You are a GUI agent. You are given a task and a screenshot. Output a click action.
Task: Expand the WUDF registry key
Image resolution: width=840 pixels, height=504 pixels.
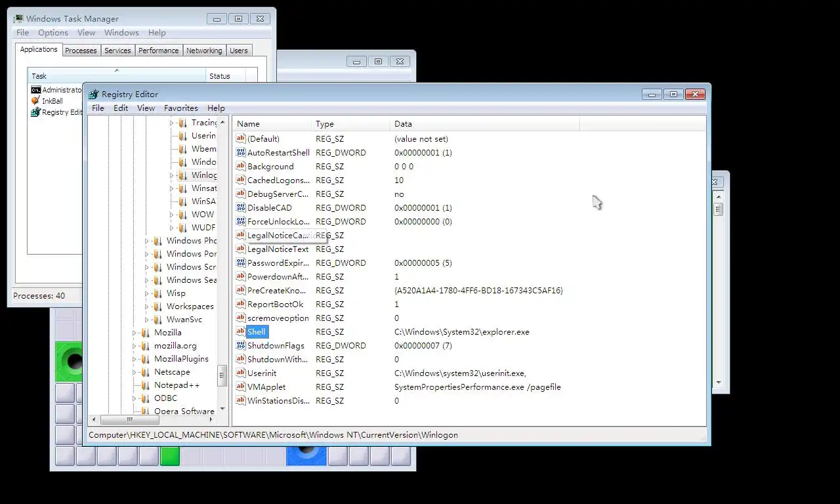(172, 228)
